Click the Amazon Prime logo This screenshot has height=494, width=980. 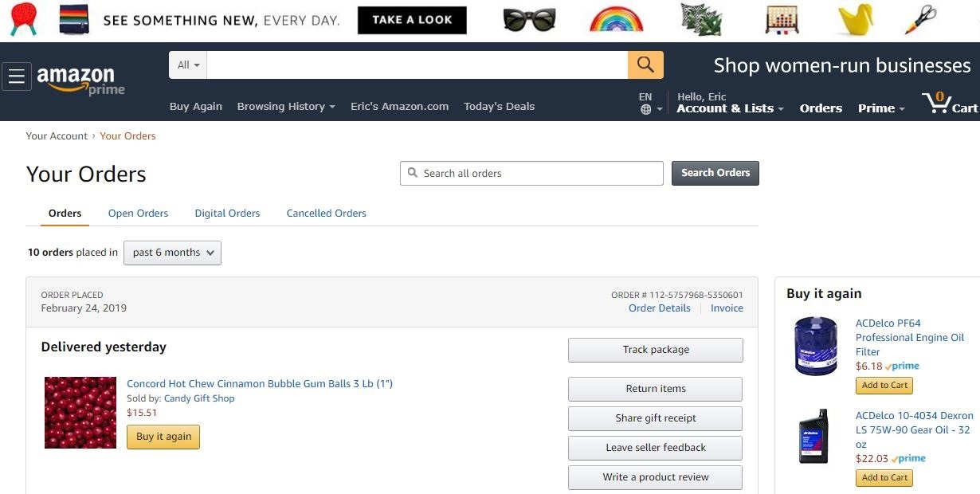click(x=80, y=80)
